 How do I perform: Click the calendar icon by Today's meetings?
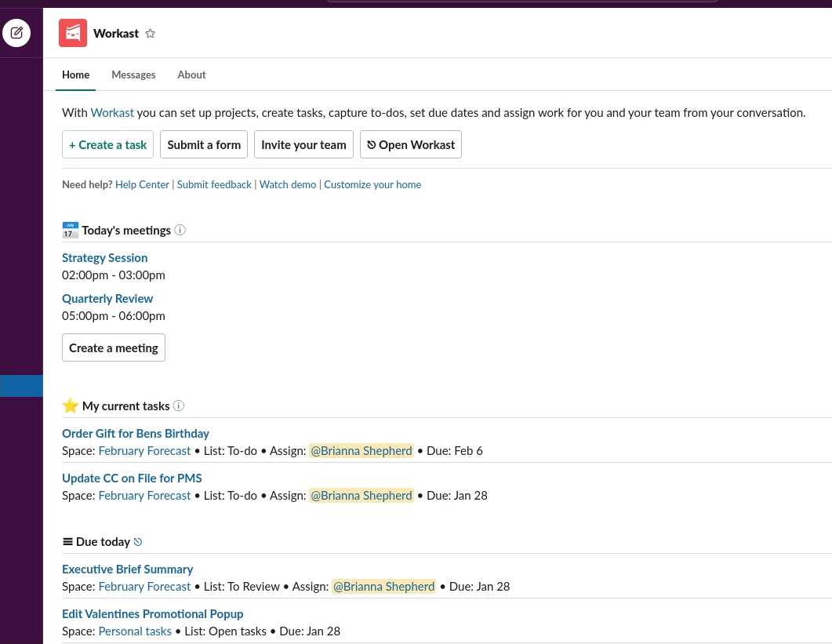pos(70,231)
